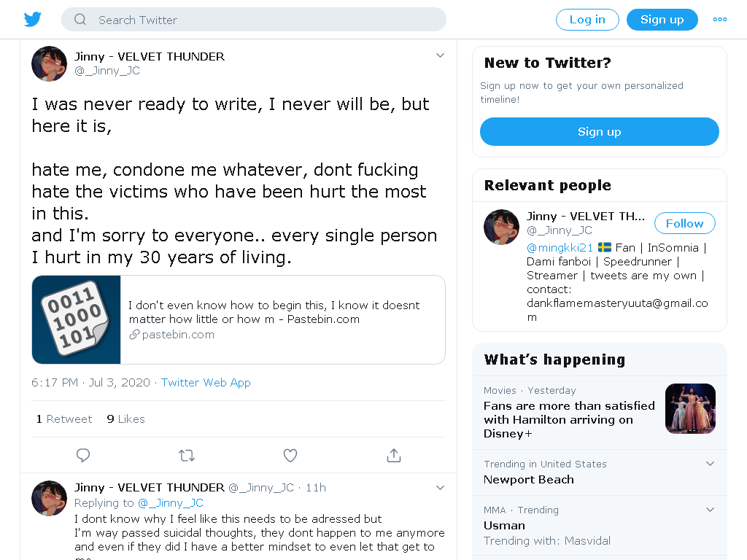The width and height of the screenshot is (747, 560).
Task: Click the search magnifier icon
Action: 80,20
